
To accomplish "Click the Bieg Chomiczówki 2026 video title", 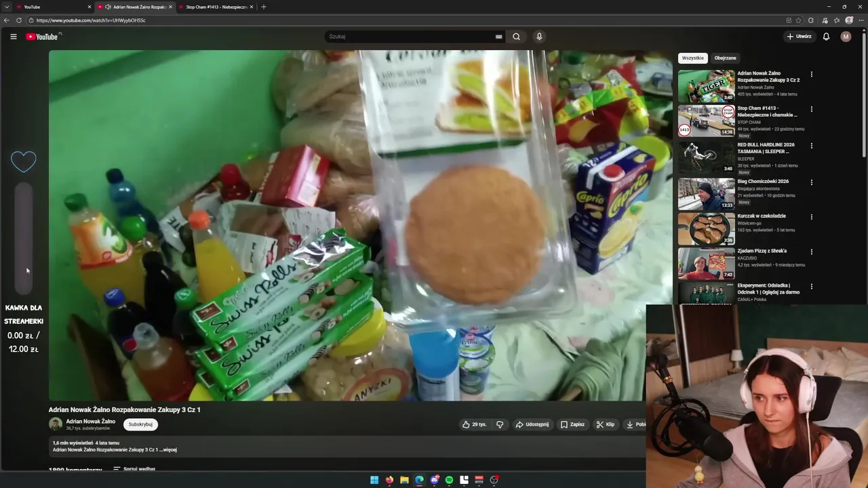I will [763, 182].
